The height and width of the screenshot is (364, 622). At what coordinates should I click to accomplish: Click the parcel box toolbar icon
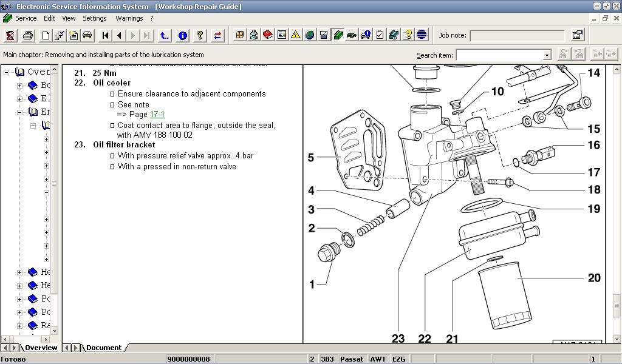(x=240, y=35)
